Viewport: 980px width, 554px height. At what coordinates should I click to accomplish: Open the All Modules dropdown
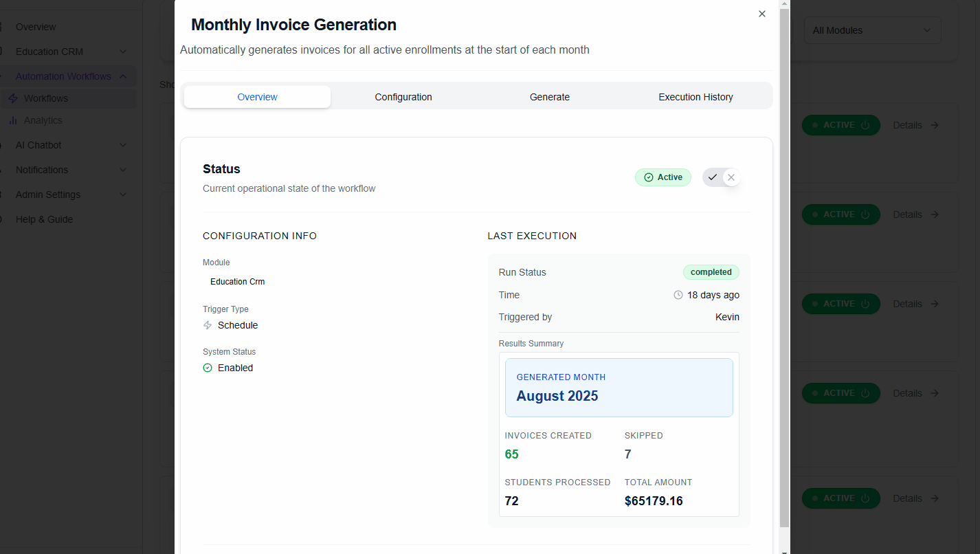pyautogui.click(x=872, y=30)
